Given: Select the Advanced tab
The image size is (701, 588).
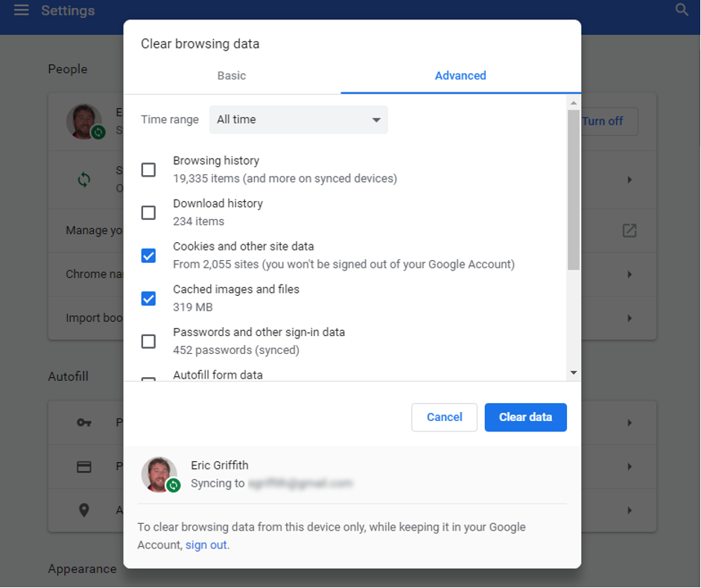Looking at the screenshot, I should 460,75.
